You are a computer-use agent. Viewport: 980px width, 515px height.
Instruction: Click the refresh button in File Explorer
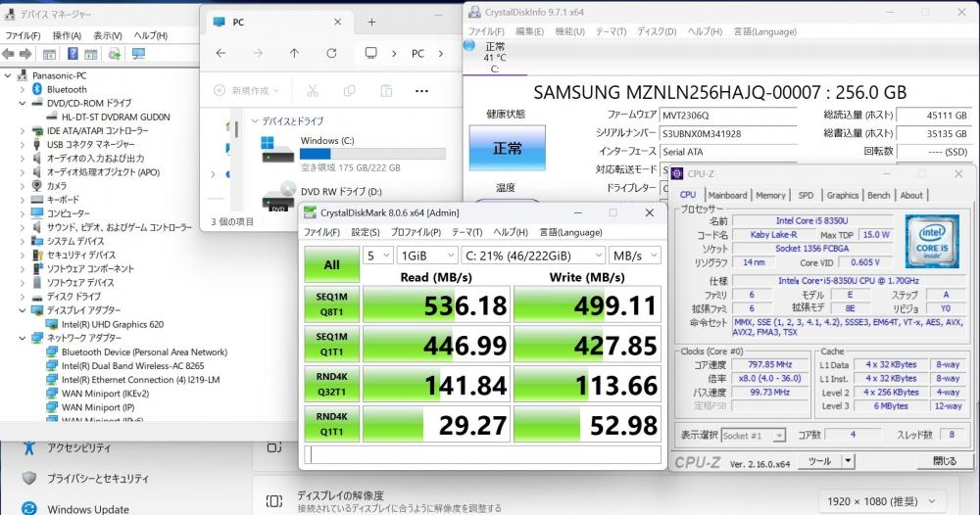(332, 53)
